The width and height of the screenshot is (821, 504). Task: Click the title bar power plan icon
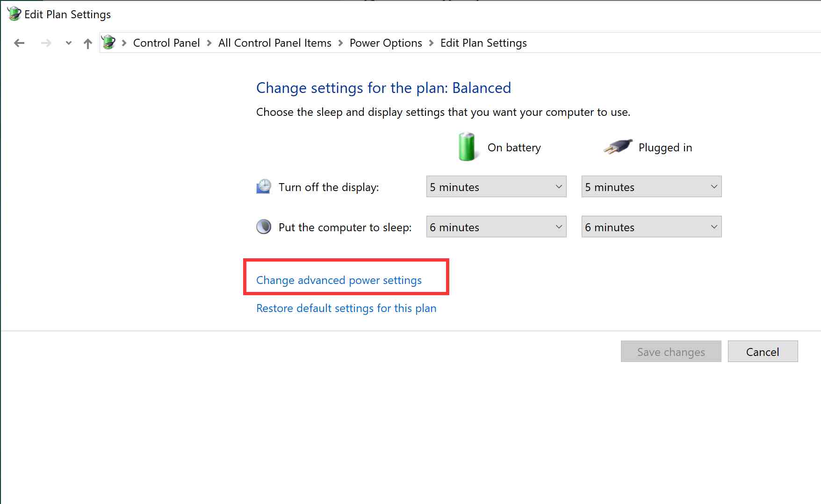click(14, 14)
